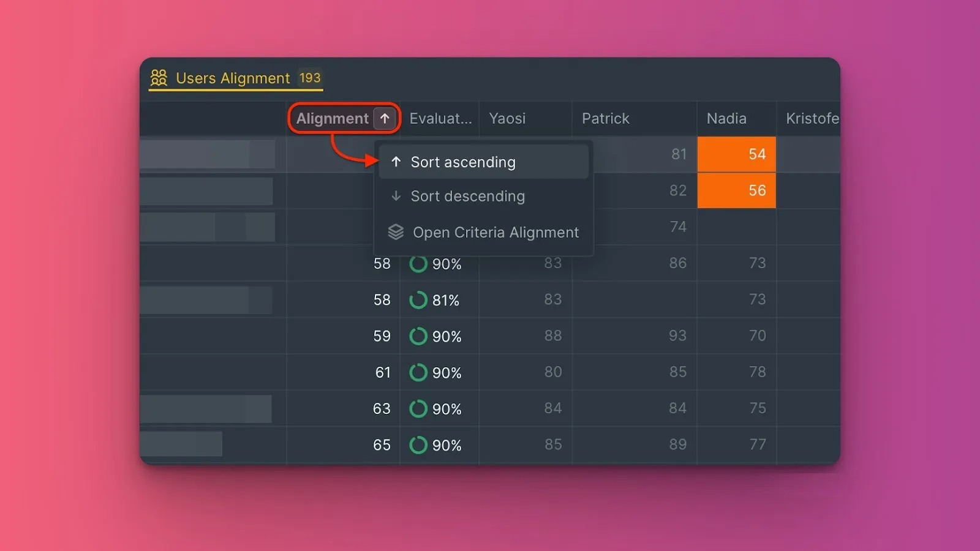Open the Nadia column header
Screen dimensions: 980x551
726,118
